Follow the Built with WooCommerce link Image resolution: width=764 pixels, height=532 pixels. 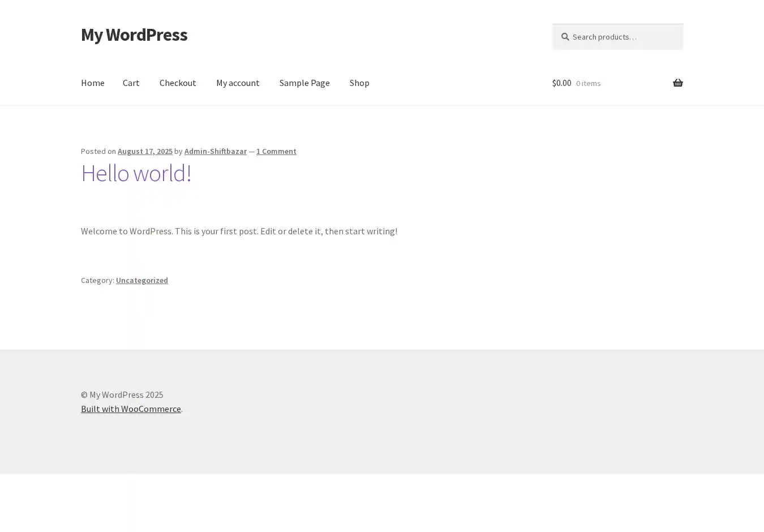pos(131,409)
